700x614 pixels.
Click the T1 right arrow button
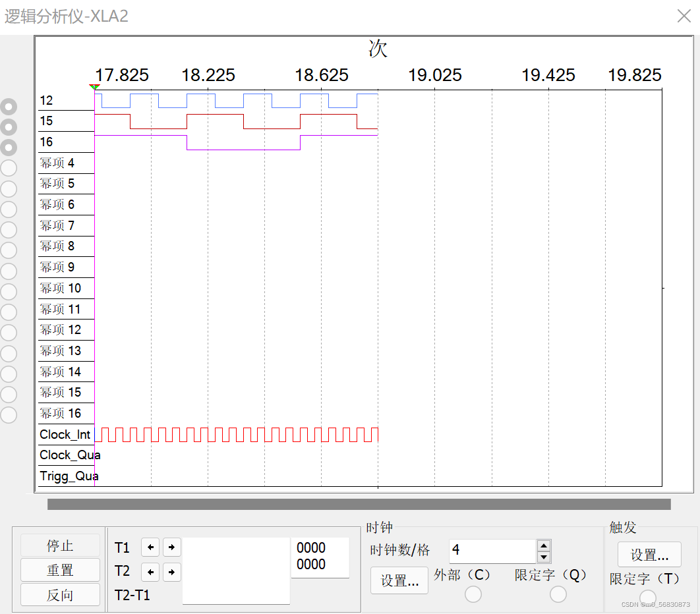pyautogui.click(x=171, y=547)
